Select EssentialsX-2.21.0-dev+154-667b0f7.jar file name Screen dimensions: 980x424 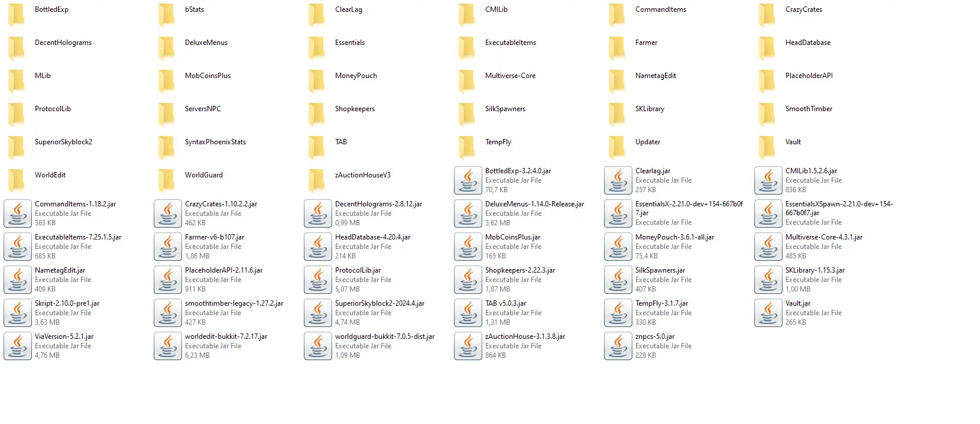tap(689, 208)
